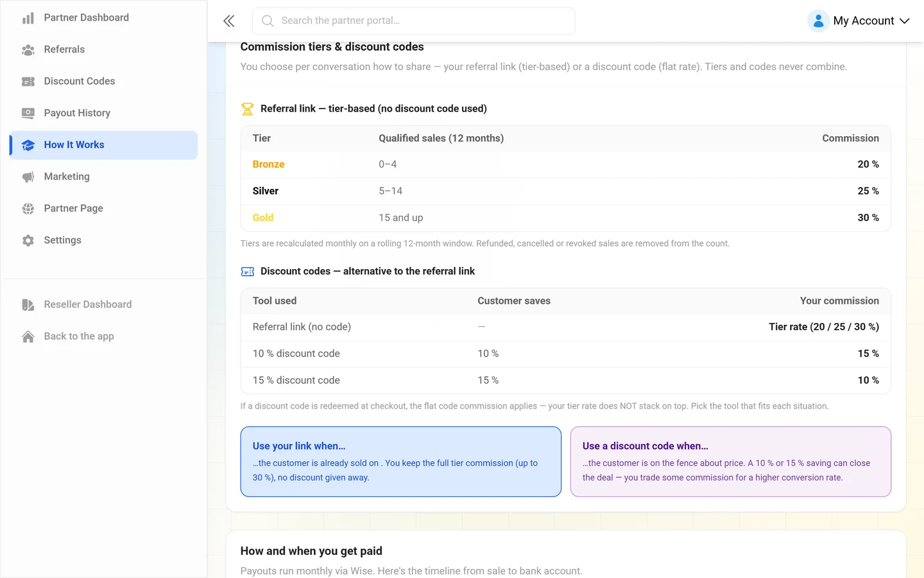This screenshot has height=578, width=924.
Task: Click the "How and when you get paid" heading
Action: point(311,551)
